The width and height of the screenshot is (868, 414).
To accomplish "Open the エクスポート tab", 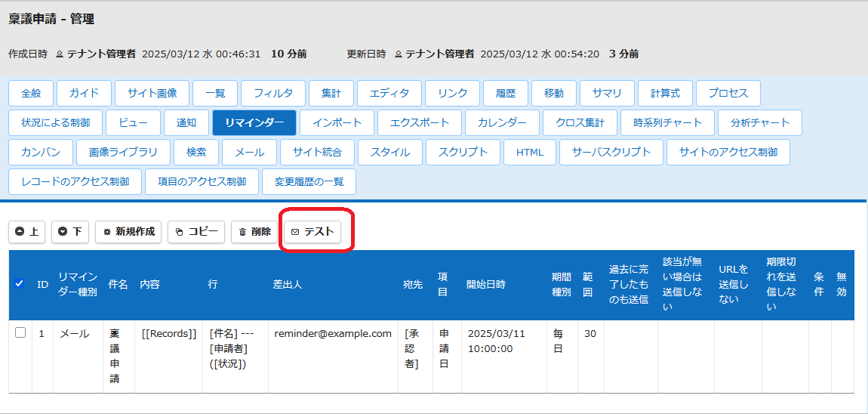I will (420, 122).
